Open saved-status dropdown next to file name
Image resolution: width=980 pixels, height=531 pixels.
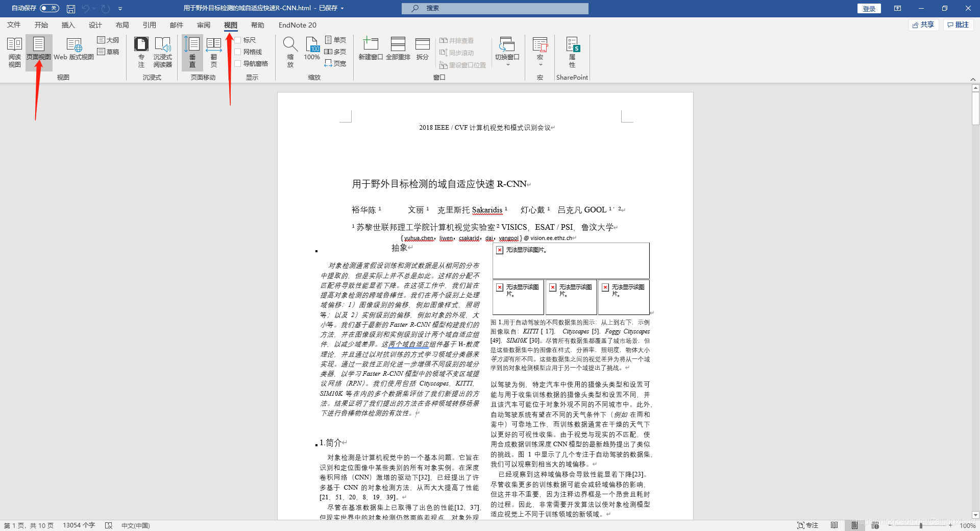[x=342, y=9]
